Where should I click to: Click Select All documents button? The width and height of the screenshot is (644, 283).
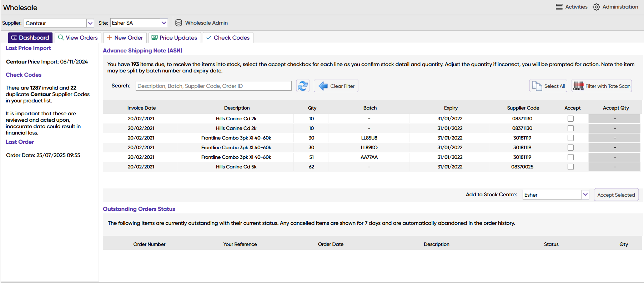coord(548,86)
